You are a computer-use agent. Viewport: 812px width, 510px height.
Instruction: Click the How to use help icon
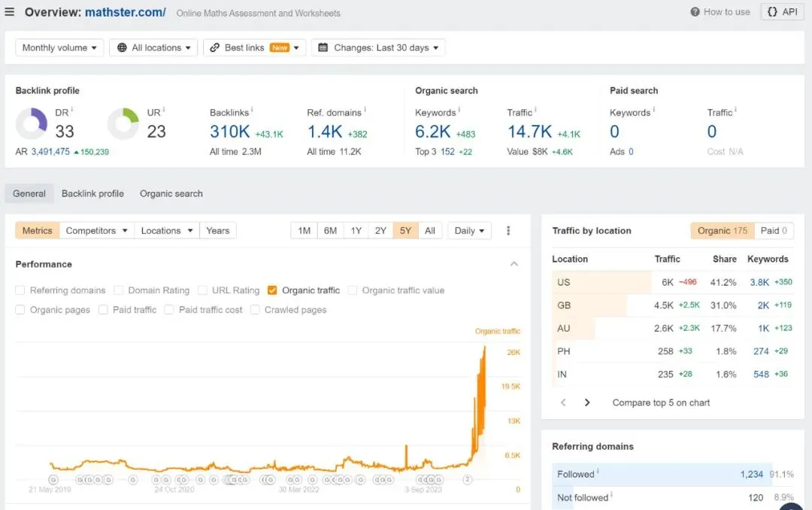coord(695,12)
